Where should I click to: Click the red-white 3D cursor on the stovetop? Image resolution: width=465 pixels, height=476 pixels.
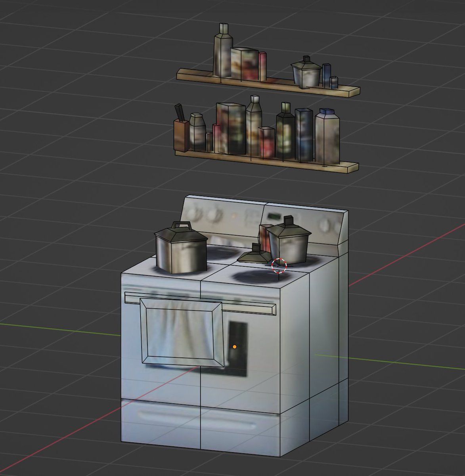279,266
